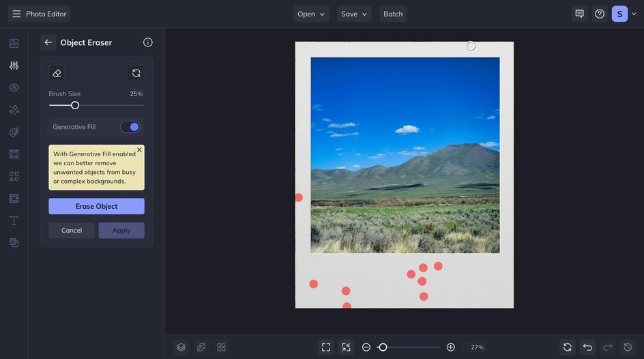The image size is (644, 359).
Task: Expand the Open dropdown menu
Action: point(311,14)
